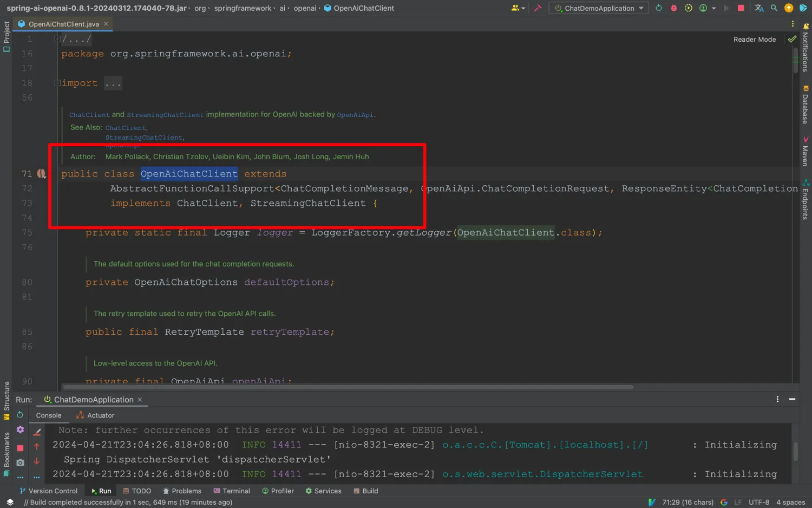This screenshot has width=812, height=508.
Task: Expand the collapsed import ... placeholder
Action: pos(113,83)
